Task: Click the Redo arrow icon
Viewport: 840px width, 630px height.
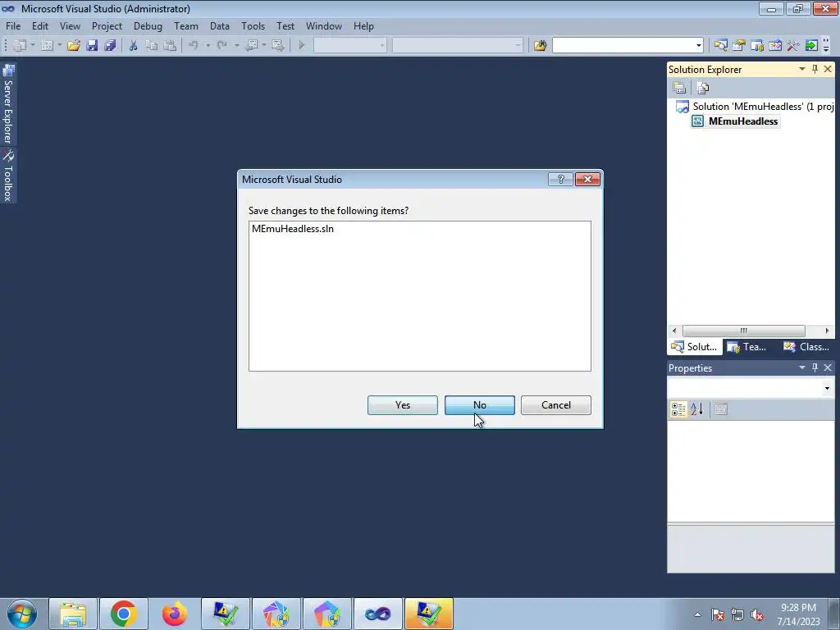Action: [x=222, y=46]
